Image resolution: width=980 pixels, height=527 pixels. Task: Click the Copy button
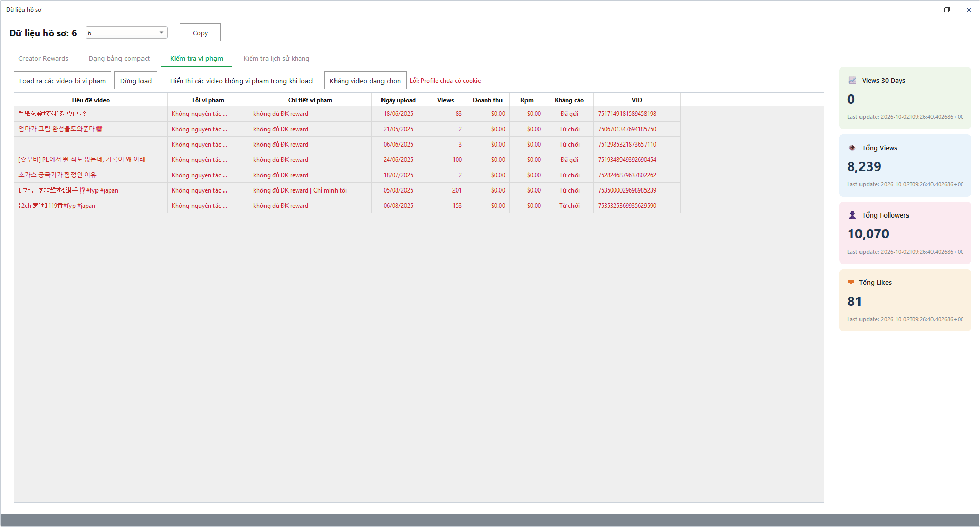200,33
